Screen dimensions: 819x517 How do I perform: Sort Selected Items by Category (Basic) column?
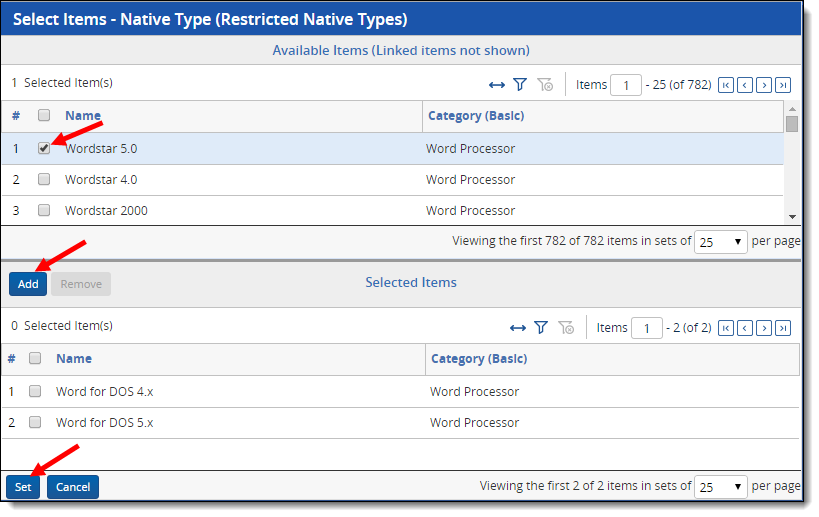[479, 359]
